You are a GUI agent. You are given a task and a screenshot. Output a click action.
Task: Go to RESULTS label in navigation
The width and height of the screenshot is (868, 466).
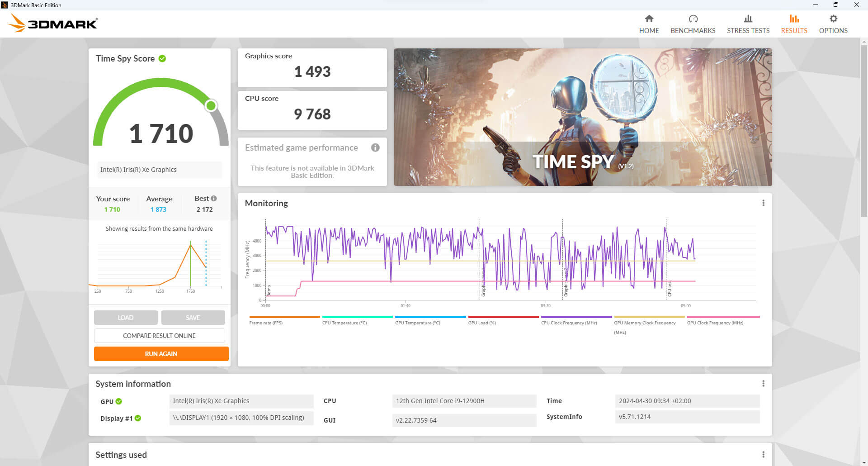(x=794, y=30)
